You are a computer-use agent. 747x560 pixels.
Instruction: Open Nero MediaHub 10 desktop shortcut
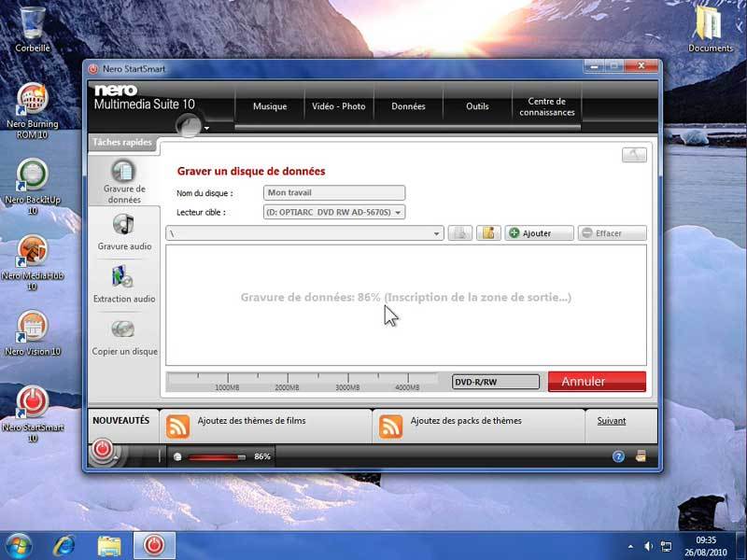(x=33, y=262)
